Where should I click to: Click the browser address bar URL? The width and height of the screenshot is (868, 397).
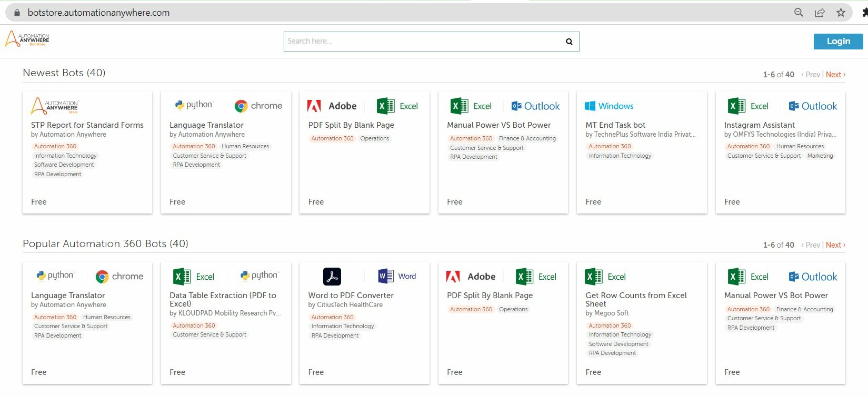[x=99, y=13]
